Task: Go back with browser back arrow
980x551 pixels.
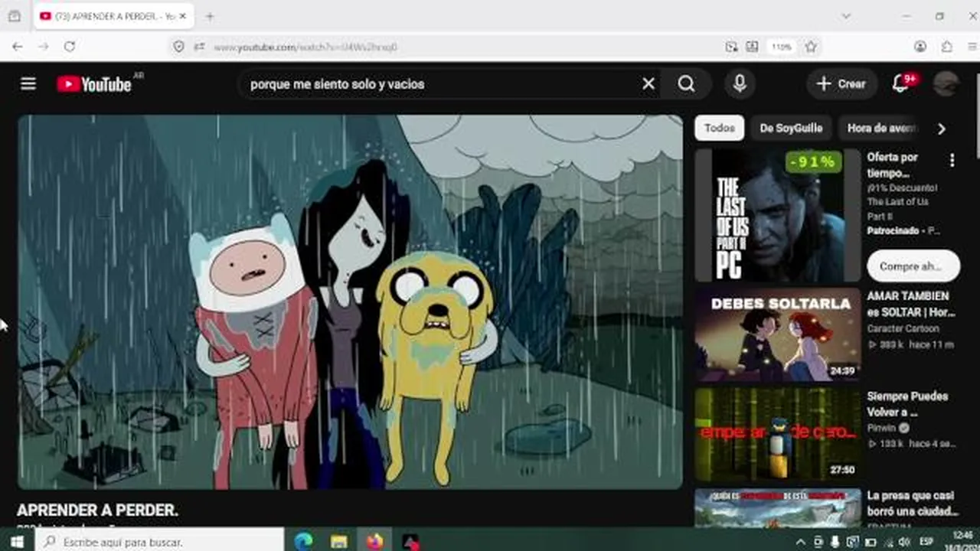Action: pyautogui.click(x=18, y=47)
